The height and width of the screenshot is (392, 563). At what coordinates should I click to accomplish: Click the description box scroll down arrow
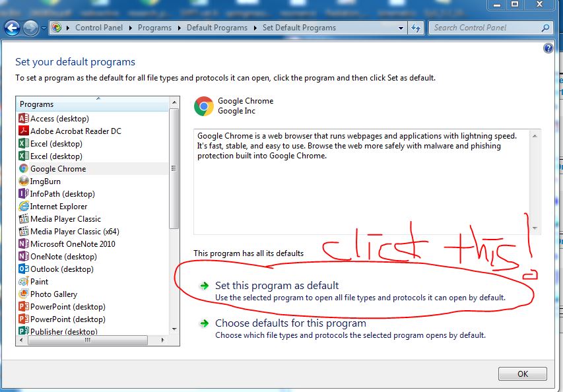coord(535,228)
